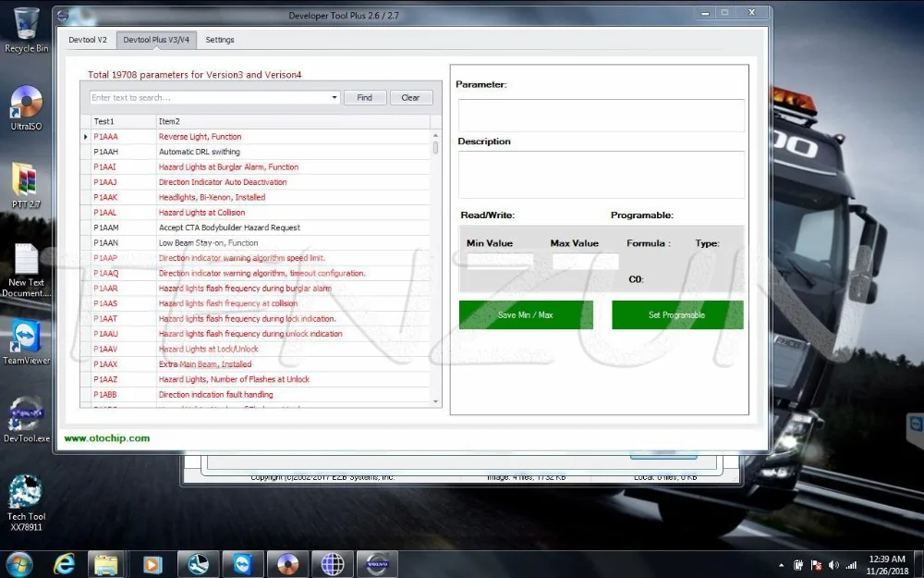
Task: Click the Min Value input box
Action: pyautogui.click(x=500, y=261)
